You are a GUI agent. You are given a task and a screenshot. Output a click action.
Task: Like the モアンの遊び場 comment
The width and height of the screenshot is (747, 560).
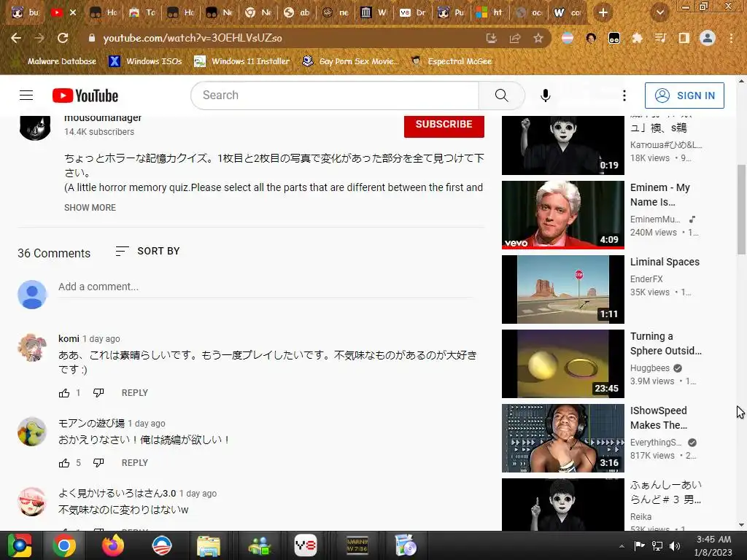tap(64, 463)
